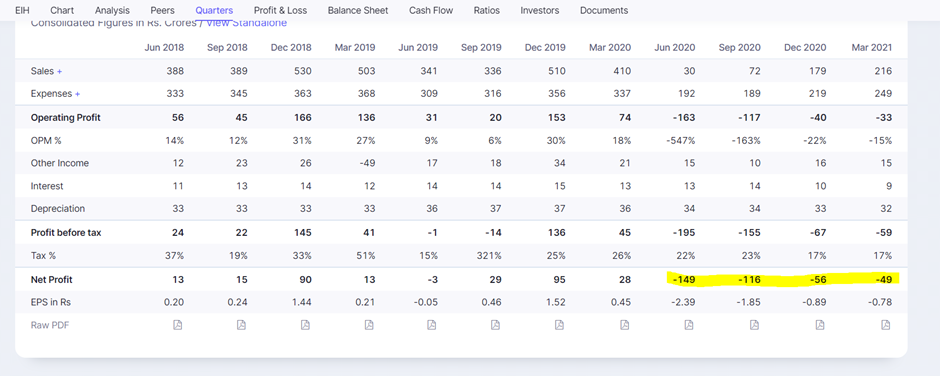The image size is (940, 376).
Task: Open the Mar 2019 raw PDF icon
Action: click(369, 325)
